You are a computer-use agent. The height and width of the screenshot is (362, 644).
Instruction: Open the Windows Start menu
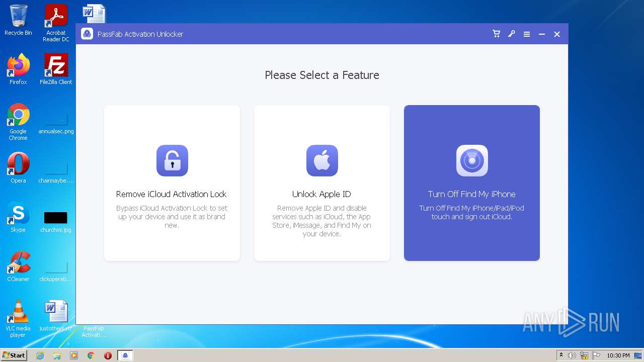tap(14, 355)
